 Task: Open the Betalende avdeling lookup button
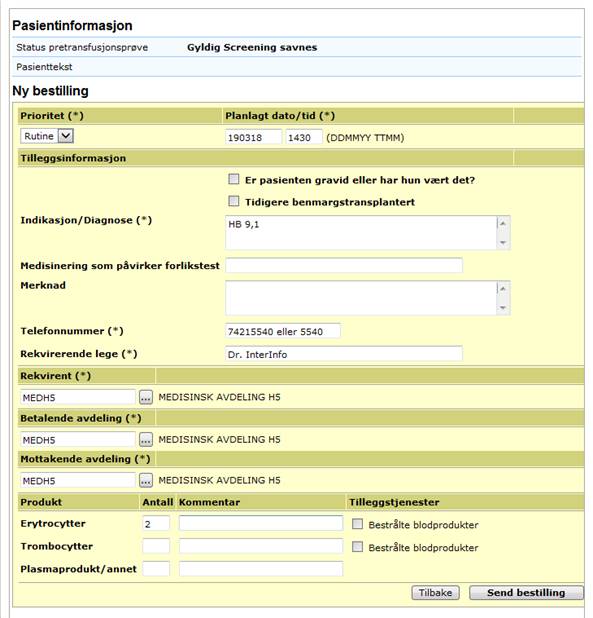coord(146,439)
